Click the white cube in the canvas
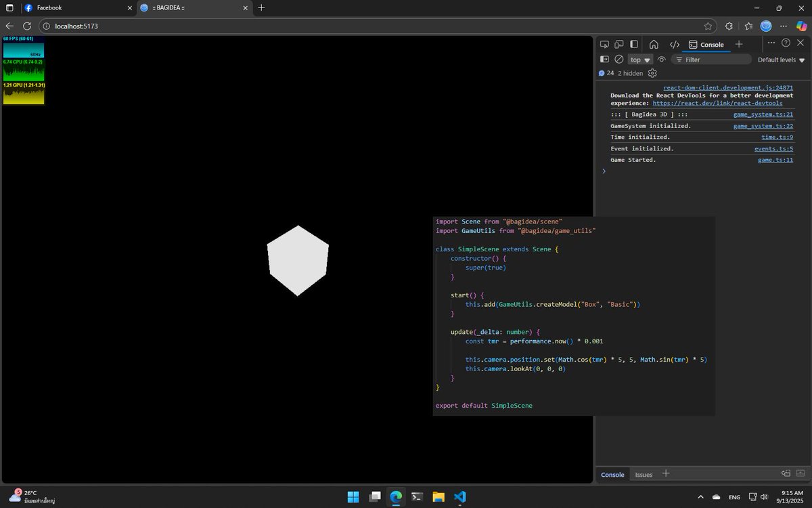Screen dimensions: 812x508 pyautogui.click(x=298, y=261)
